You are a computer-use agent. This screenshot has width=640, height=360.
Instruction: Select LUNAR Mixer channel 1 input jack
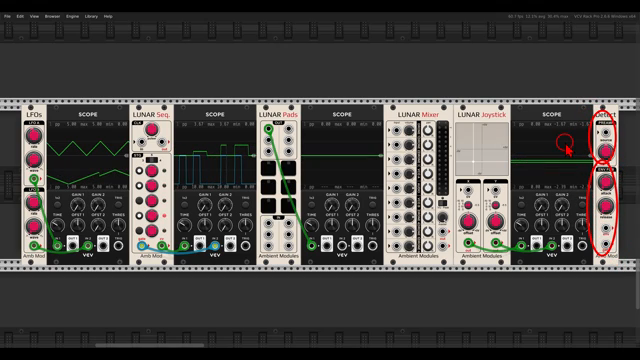tap(396, 131)
